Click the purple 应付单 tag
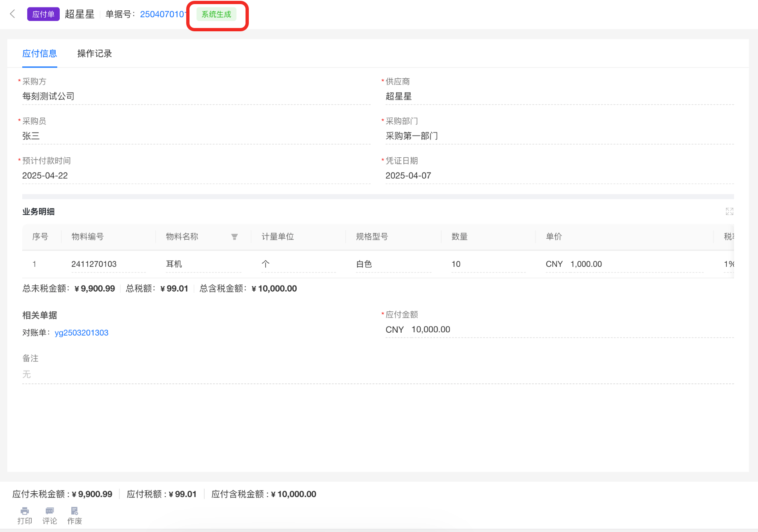The width and height of the screenshot is (758, 532). [43, 14]
